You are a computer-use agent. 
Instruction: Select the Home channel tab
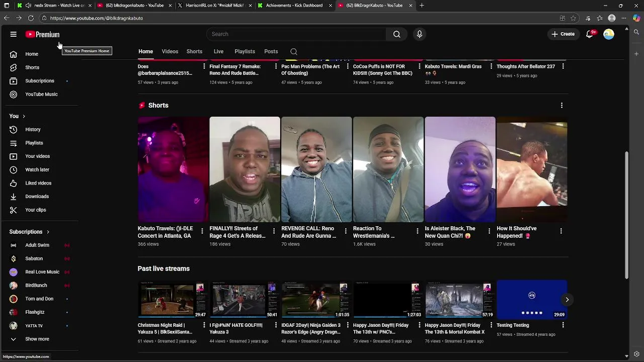tap(146, 51)
